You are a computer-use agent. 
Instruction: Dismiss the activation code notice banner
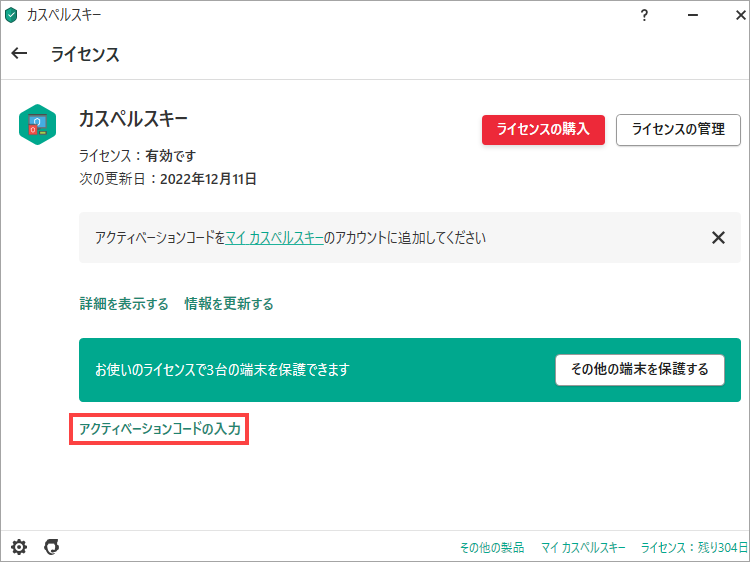(718, 238)
